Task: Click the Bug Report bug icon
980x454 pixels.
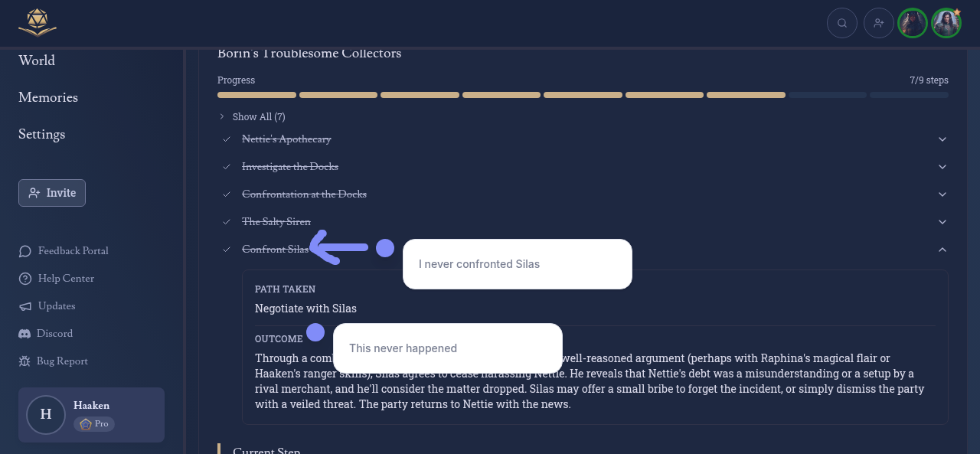Action: [24, 361]
